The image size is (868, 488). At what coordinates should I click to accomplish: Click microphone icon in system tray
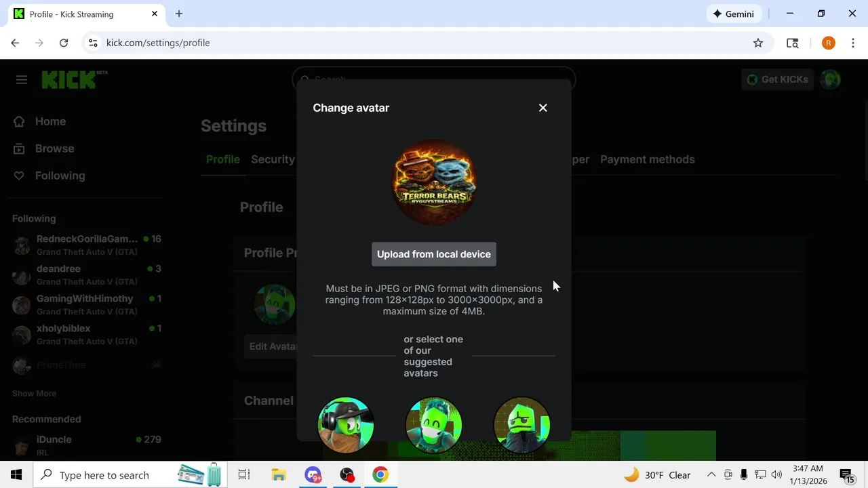click(744, 475)
